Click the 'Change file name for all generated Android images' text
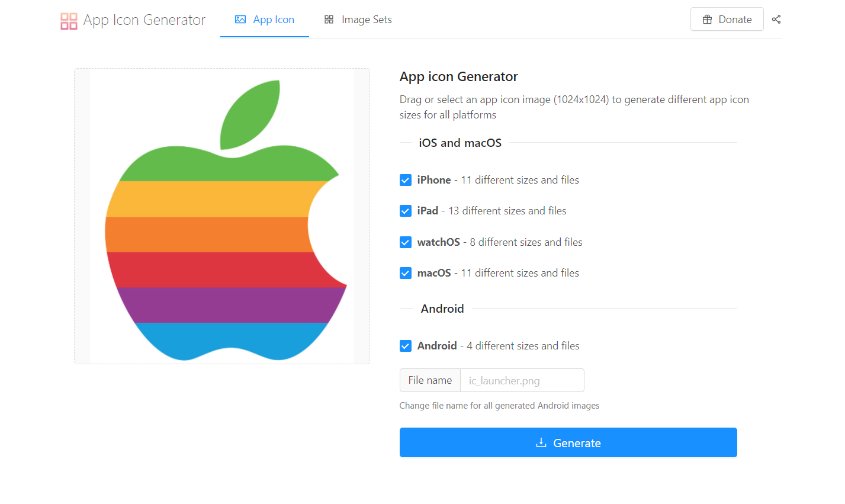Image resolution: width=845 pixels, height=504 pixels. [x=499, y=406]
